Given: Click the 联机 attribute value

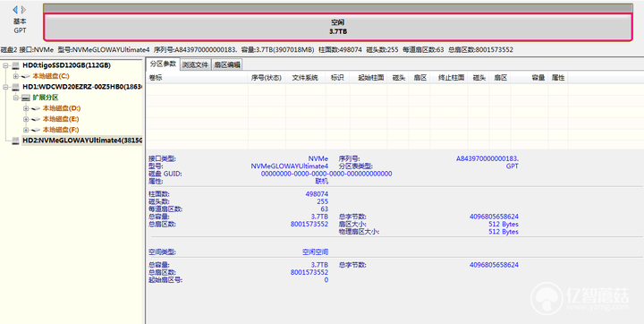Looking at the screenshot, I should (322, 182).
